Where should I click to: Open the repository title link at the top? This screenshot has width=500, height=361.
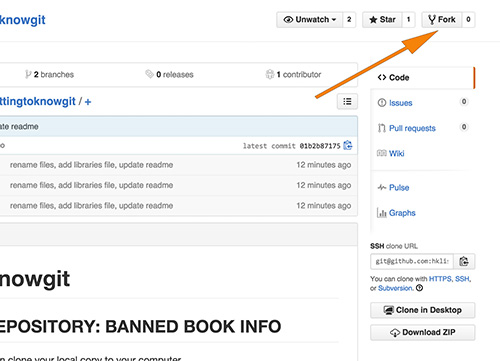pyautogui.click(x=23, y=20)
